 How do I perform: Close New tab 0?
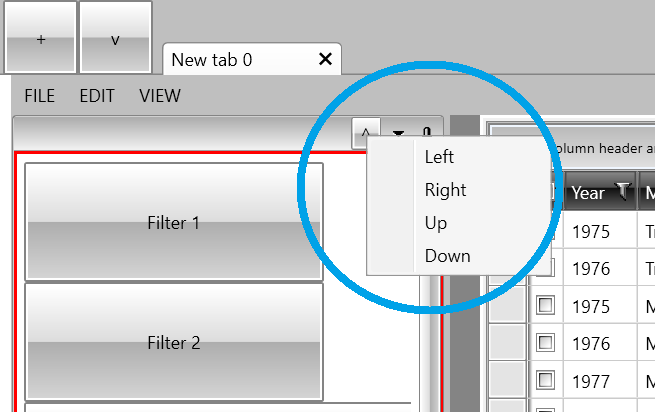tap(324, 59)
